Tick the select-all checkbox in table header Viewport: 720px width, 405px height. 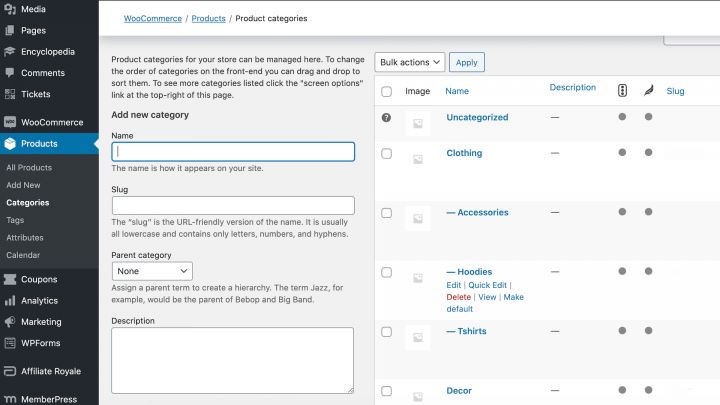coord(386,91)
